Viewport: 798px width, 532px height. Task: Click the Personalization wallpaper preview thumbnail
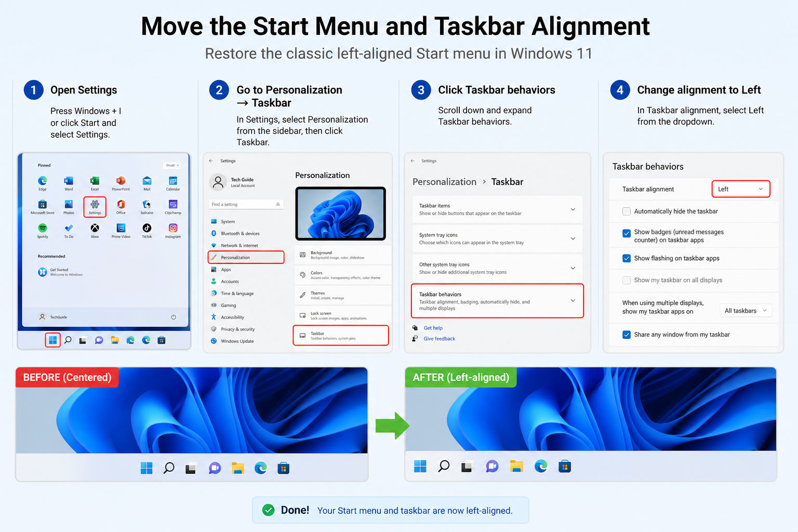click(x=340, y=213)
